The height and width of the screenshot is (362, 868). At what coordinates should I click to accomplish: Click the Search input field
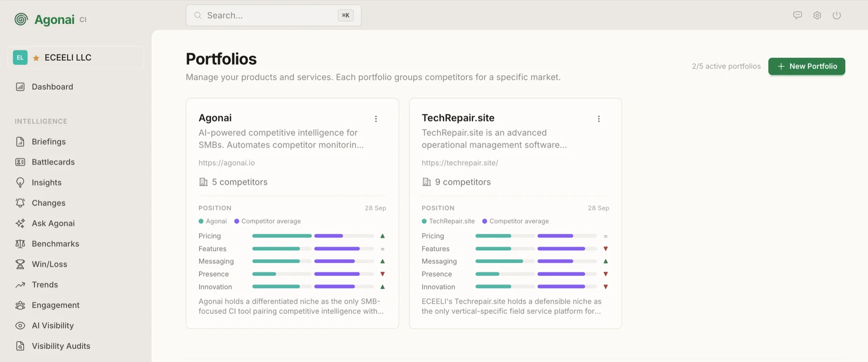(x=273, y=15)
